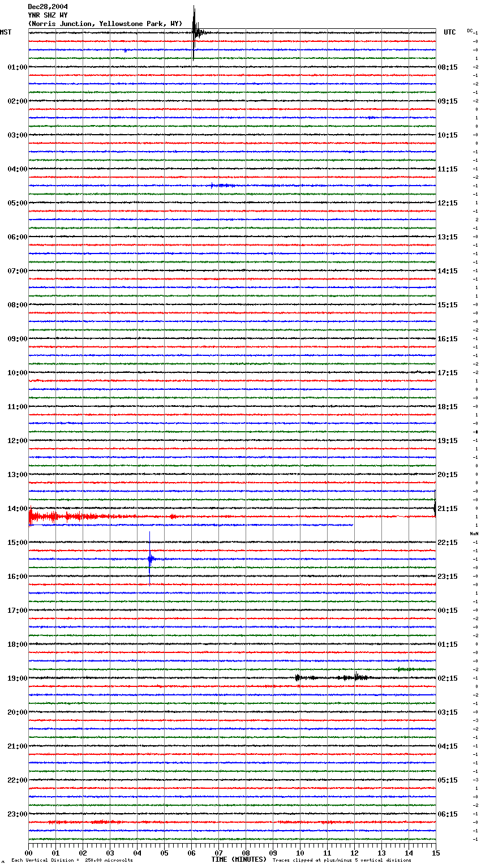
Task: Select the 04:00 MST row label
Action: point(17,169)
